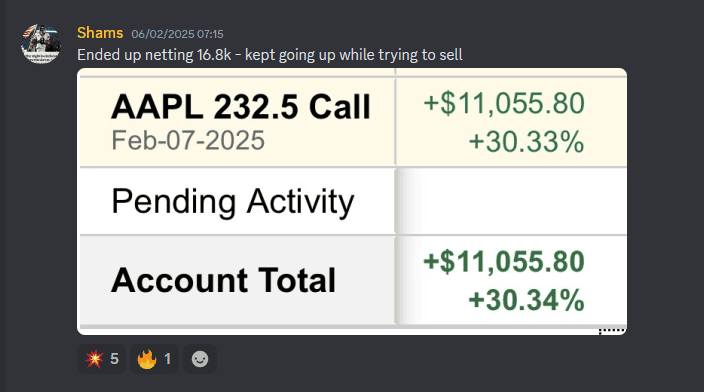Click the reaction count 5

point(114,359)
